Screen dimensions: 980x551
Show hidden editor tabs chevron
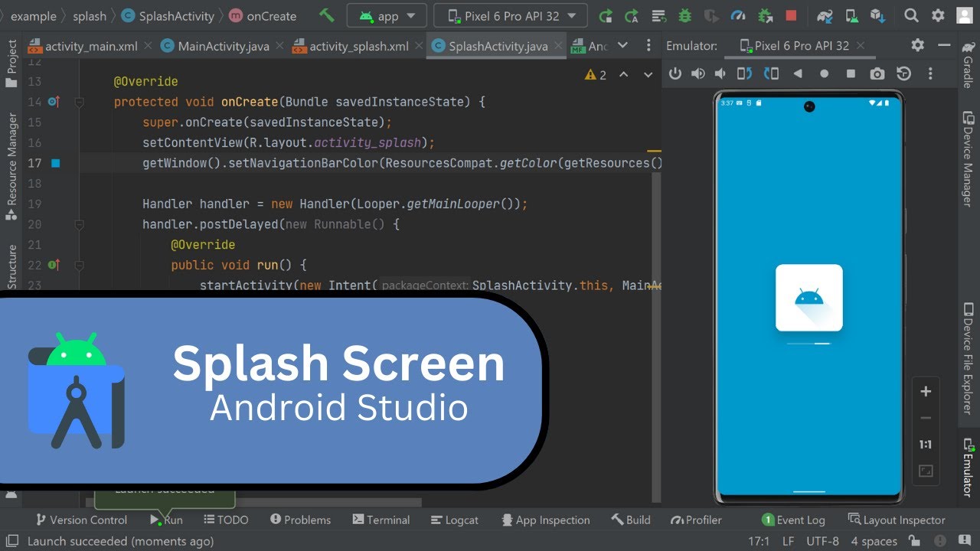[x=622, y=46]
